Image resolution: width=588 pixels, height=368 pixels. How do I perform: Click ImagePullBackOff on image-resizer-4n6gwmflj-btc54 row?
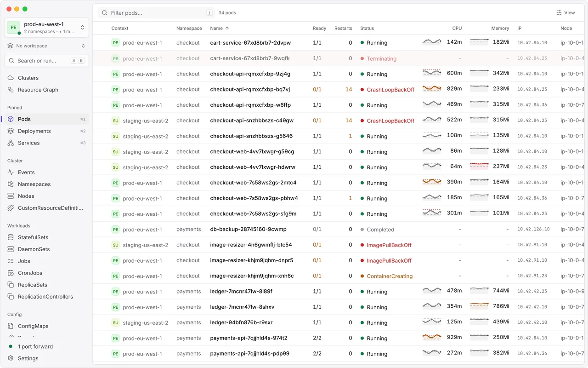click(389, 245)
